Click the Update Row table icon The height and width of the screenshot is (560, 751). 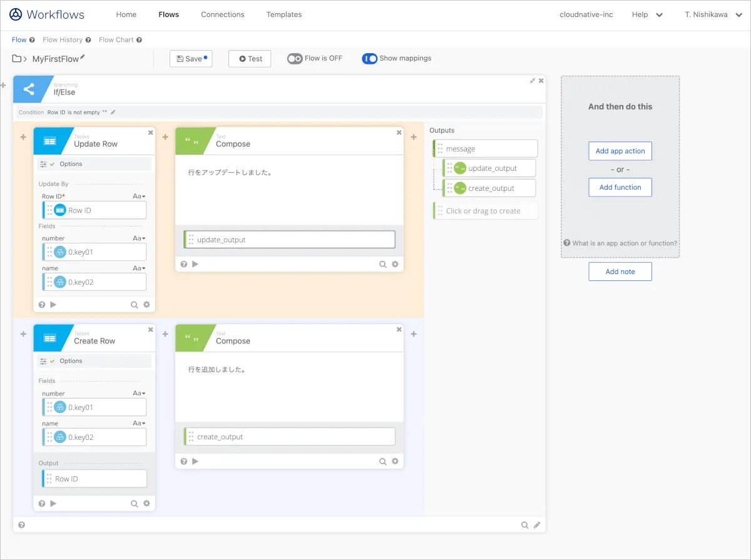(x=49, y=141)
